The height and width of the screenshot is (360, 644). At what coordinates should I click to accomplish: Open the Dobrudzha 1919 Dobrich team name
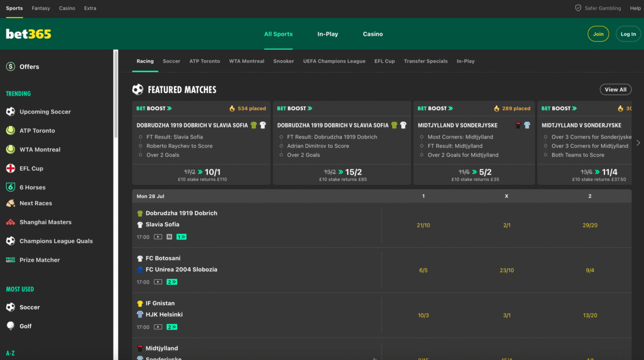coord(181,213)
